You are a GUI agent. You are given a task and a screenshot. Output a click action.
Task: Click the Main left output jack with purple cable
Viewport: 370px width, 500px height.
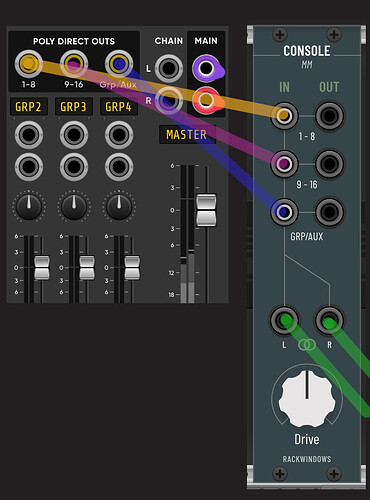206,68
